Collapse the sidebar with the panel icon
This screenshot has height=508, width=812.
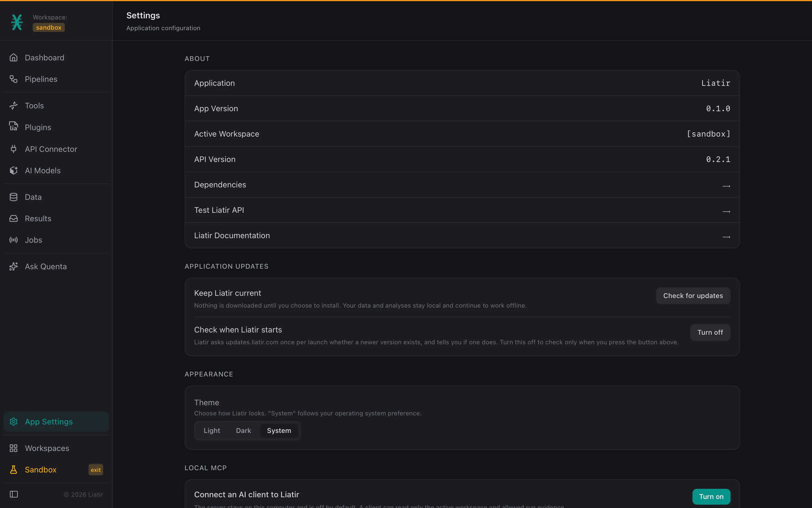[x=14, y=494]
